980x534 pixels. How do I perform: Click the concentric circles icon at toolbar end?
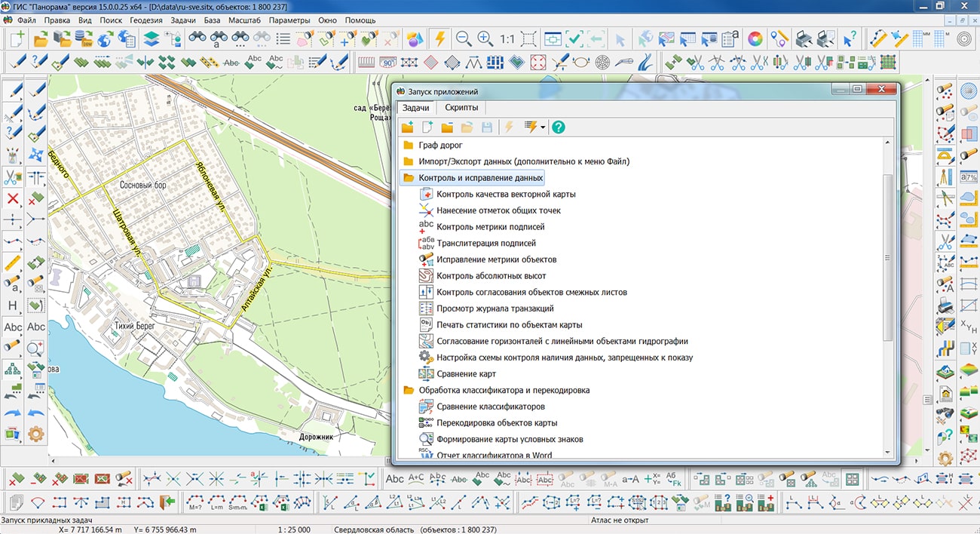tap(963, 38)
